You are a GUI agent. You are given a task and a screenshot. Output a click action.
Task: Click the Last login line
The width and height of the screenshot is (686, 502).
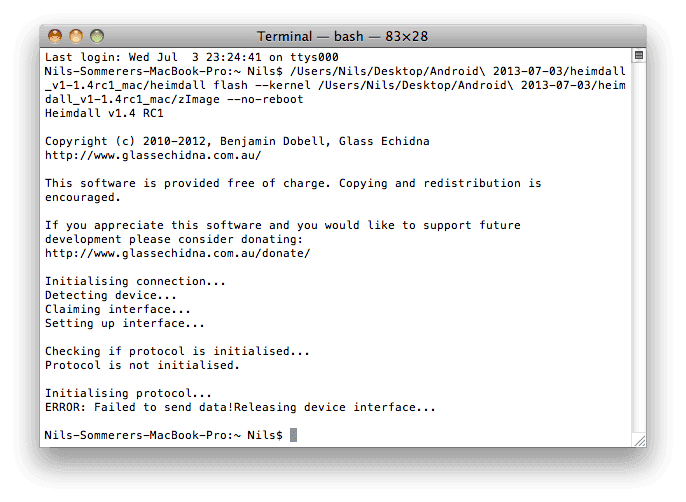coord(192,57)
